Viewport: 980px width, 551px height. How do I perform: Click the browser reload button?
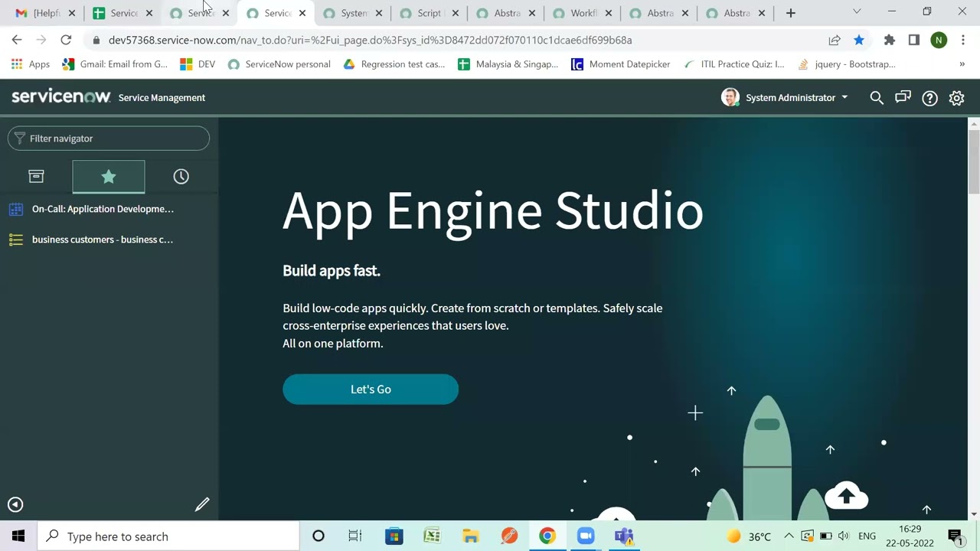pyautogui.click(x=66, y=40)
